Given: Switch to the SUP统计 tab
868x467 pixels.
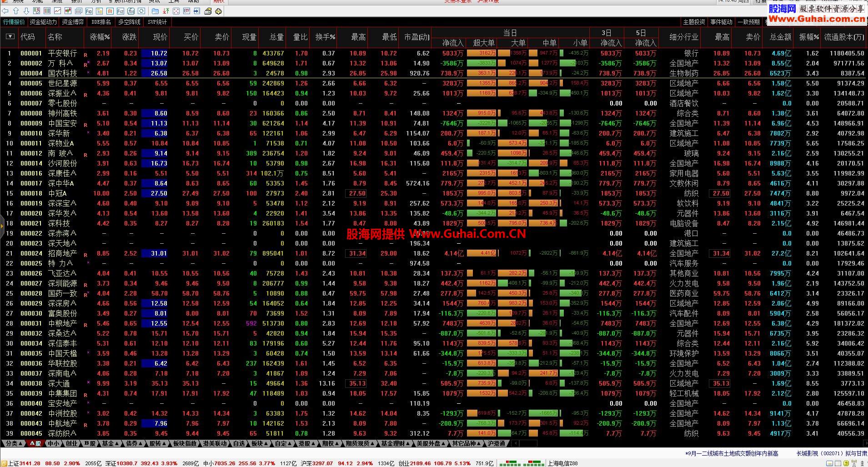Looking at the screenshot, I should 157,22.
